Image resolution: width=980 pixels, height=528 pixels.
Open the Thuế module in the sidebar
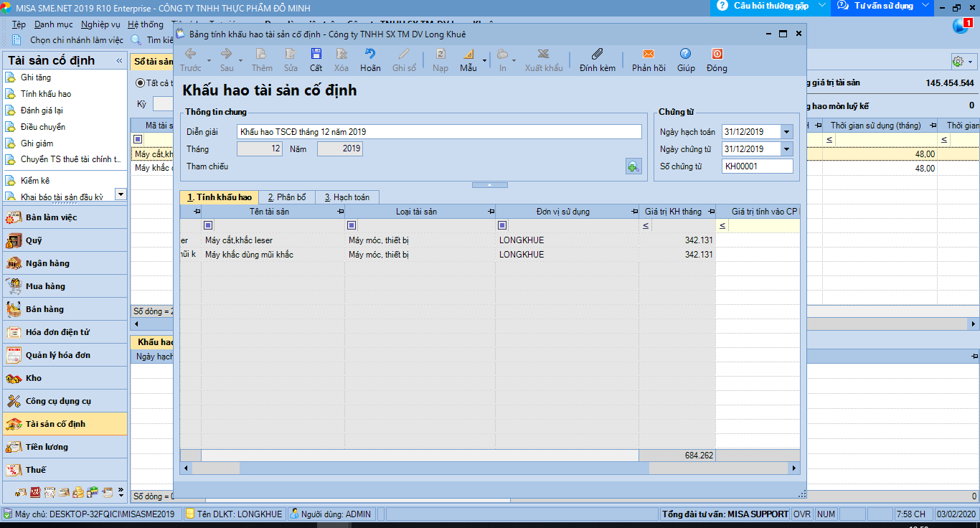[x=64, y=470]
